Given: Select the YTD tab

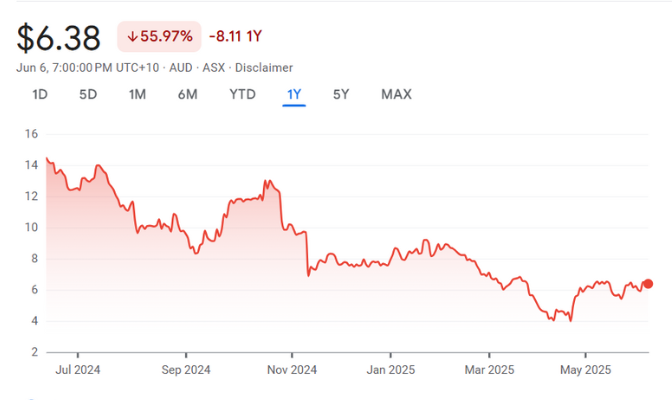Looking at the screenshot, I should (x=242, y=95).
